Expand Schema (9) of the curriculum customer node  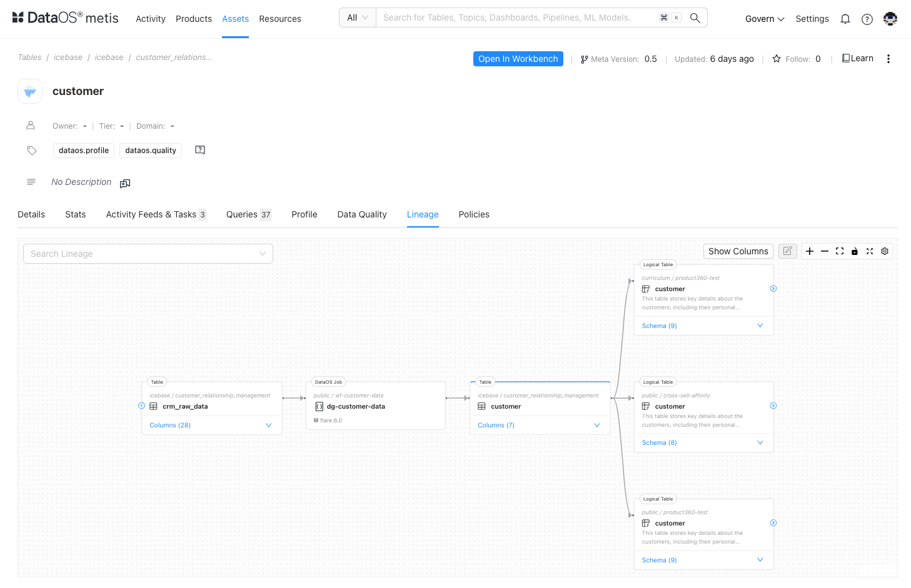[x=703, y=326]
